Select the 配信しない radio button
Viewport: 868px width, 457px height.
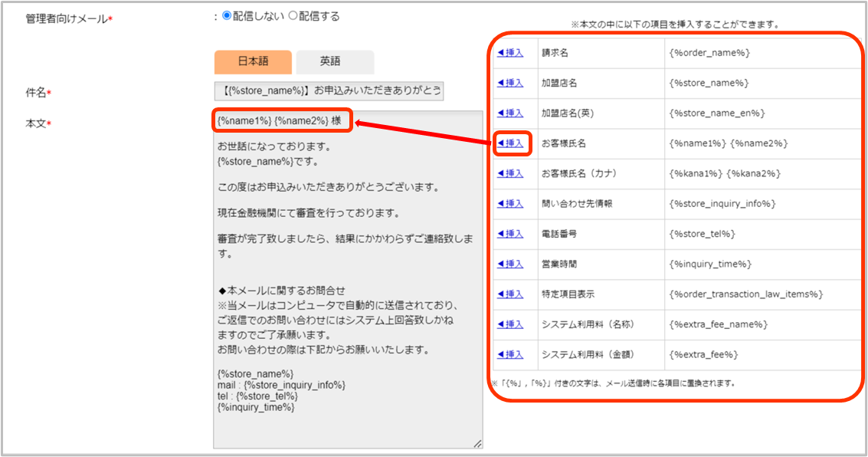(227, 16)
